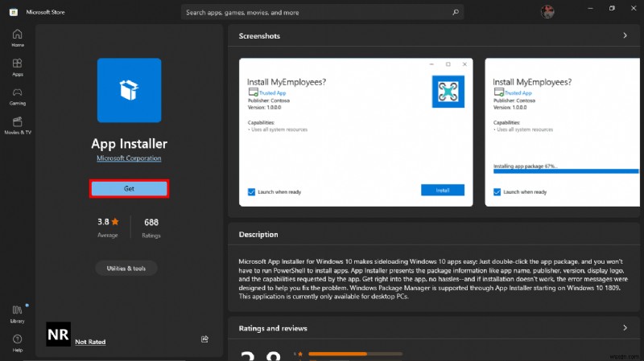Click Trusted App link in first screenshot
The width and height of the screenshot is (644, 361).
(x=273, y=93)
